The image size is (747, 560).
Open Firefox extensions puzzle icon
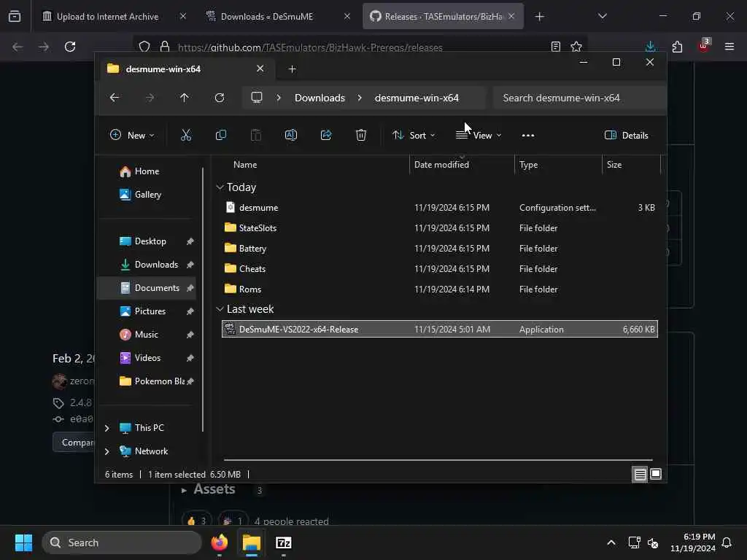[677, 47]
